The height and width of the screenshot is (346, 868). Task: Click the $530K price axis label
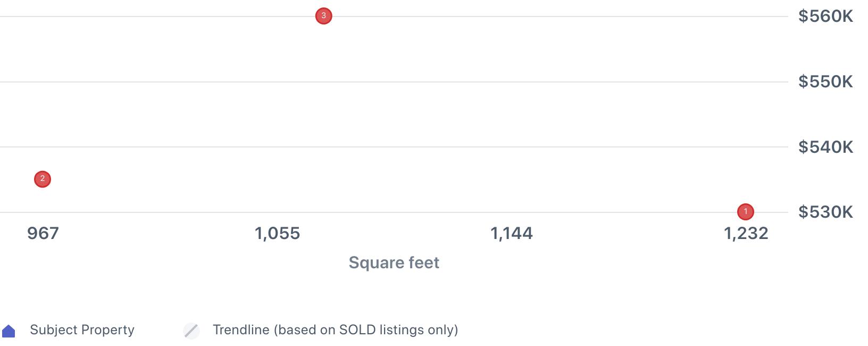825,212
